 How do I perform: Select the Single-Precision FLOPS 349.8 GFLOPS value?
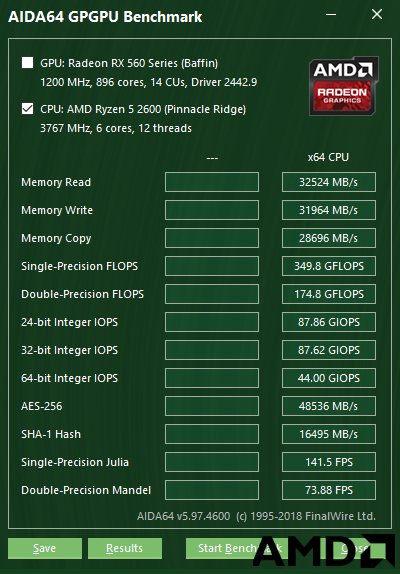(329, 266)
